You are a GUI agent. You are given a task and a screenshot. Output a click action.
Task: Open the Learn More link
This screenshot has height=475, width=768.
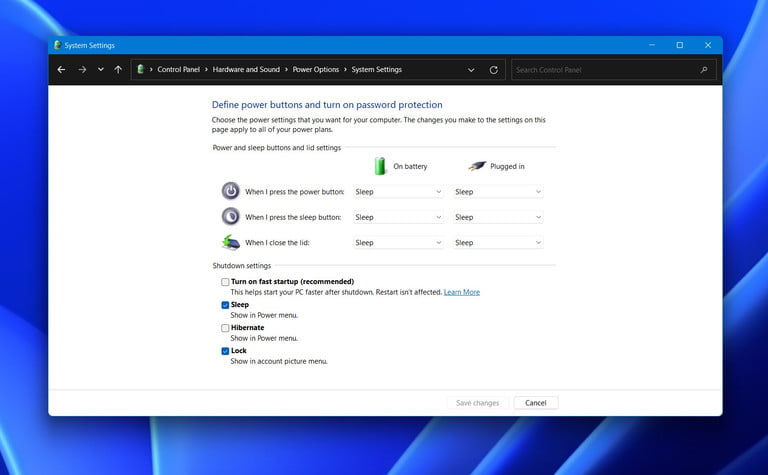pos(462,292)
